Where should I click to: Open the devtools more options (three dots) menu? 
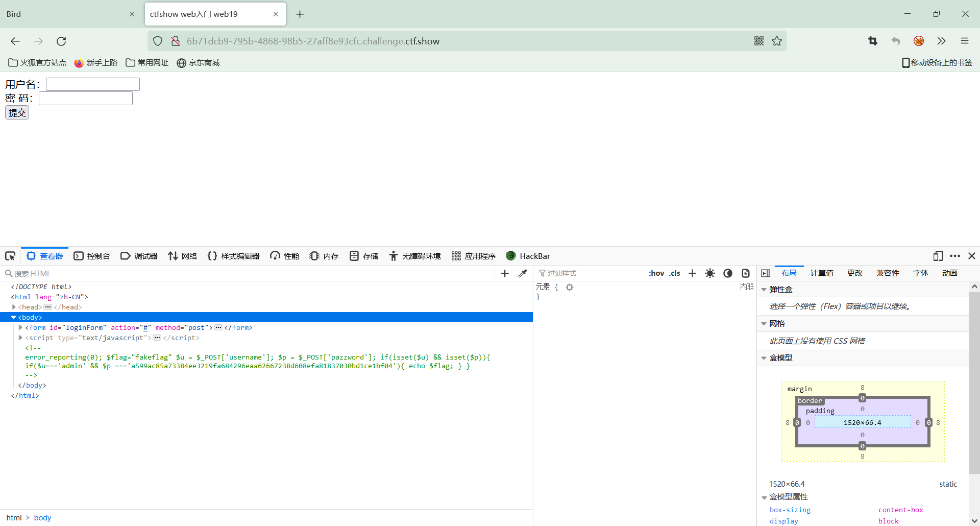[955, 256]
